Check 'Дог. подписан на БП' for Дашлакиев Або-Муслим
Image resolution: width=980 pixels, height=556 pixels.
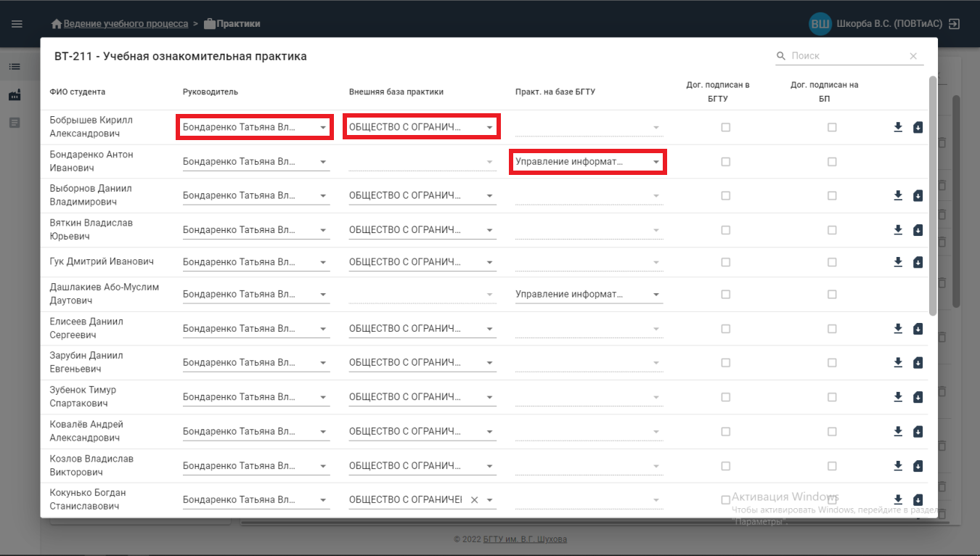[x=832, y=294]
